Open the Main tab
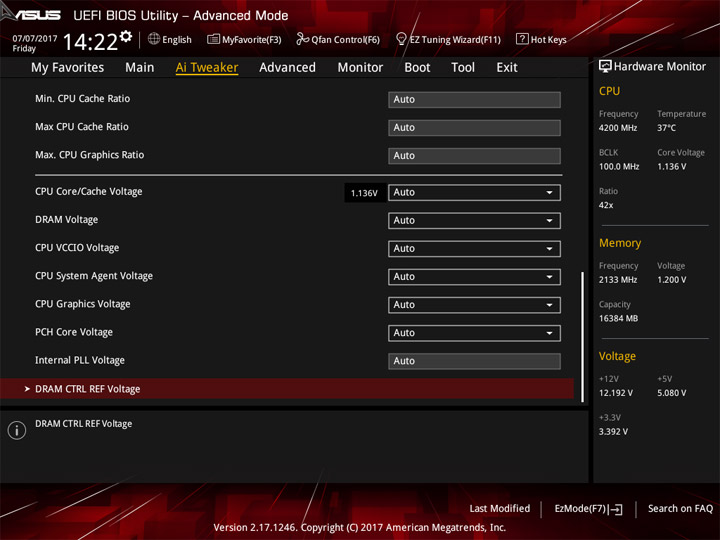This screenshot has width=720, height=540. pos(140,68)
